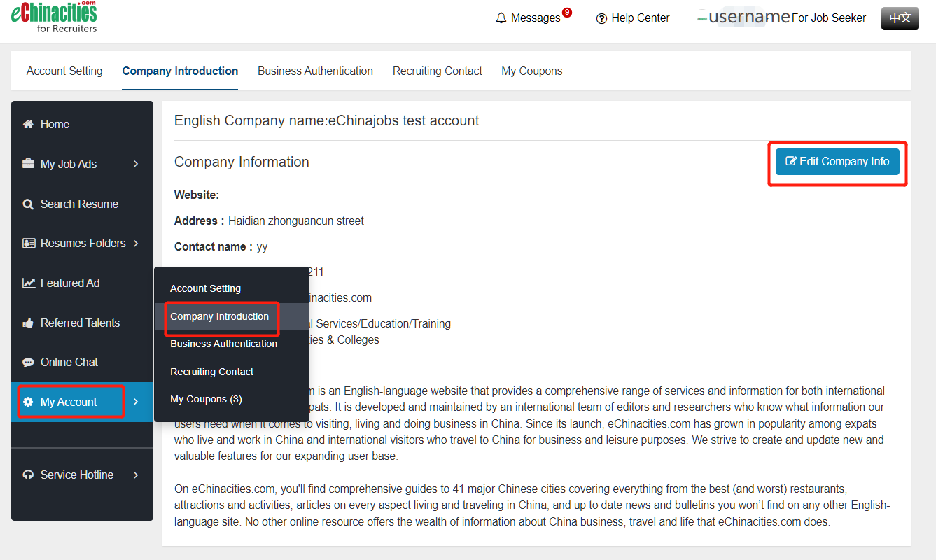Expand the My Job Ads chevron
This screenshot has height=560, width=936.
(136, 164)
